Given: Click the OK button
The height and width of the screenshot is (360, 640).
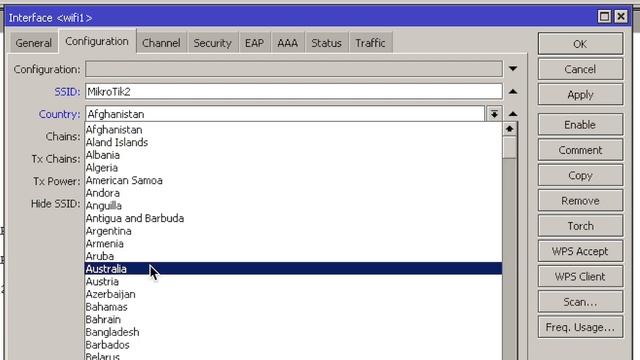Looking at the screenshot, I should tap(580, 44).
